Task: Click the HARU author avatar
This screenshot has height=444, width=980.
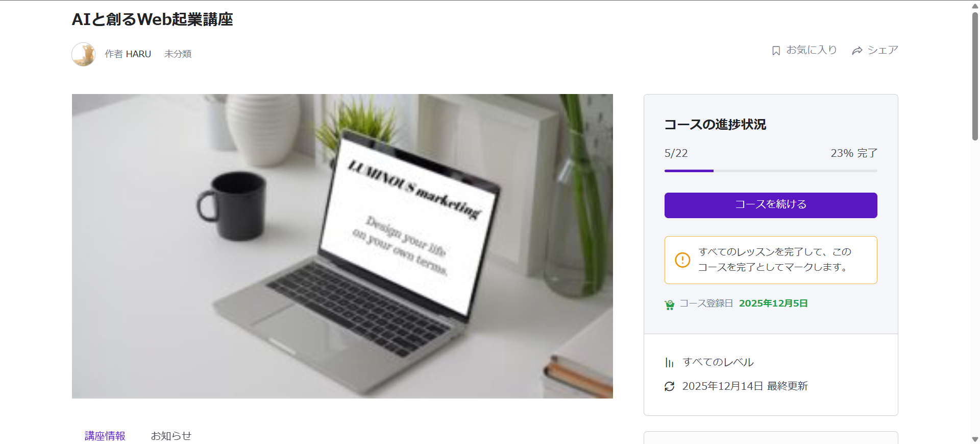Action: 84,54
